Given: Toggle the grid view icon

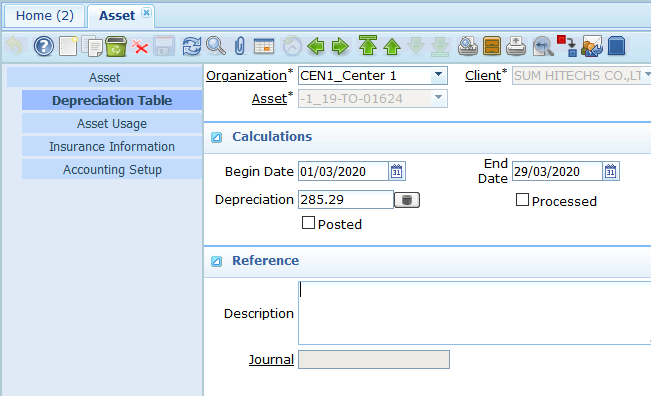Looking at the screenshot, I should click(x=264, y=46).
